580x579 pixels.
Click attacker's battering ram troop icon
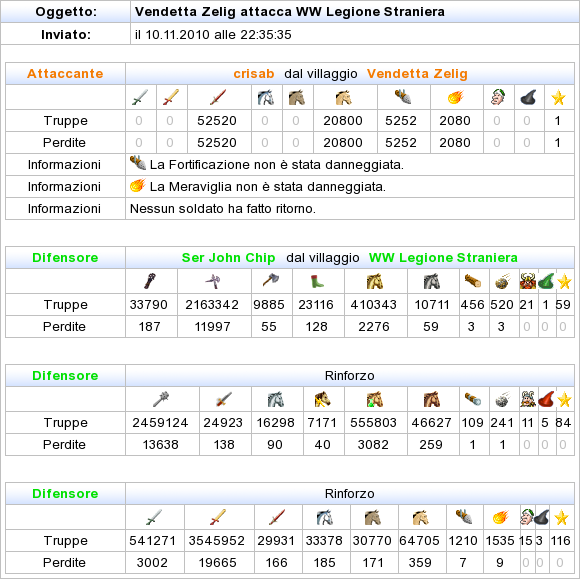(x=403, y=97)
